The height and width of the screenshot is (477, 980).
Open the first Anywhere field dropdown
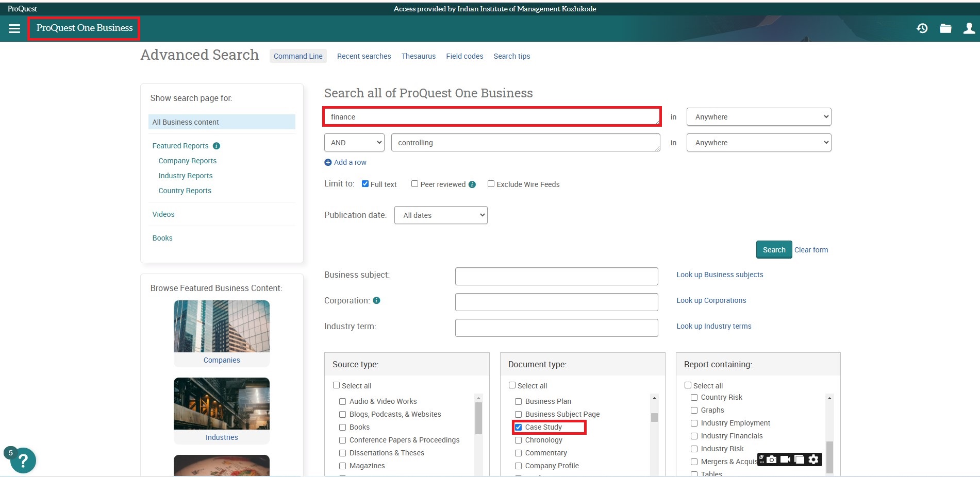coord(758,117)
